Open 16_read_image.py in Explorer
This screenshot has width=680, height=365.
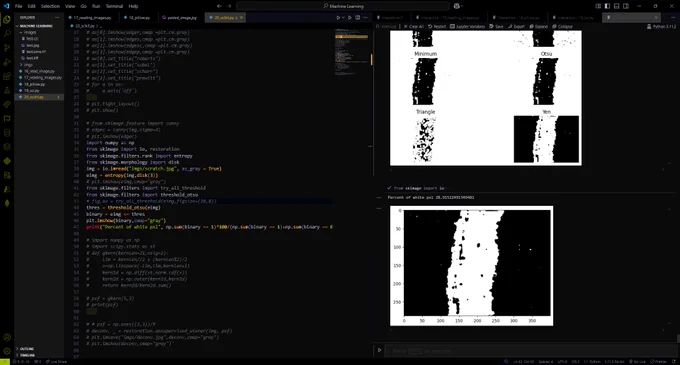[39, 71]
